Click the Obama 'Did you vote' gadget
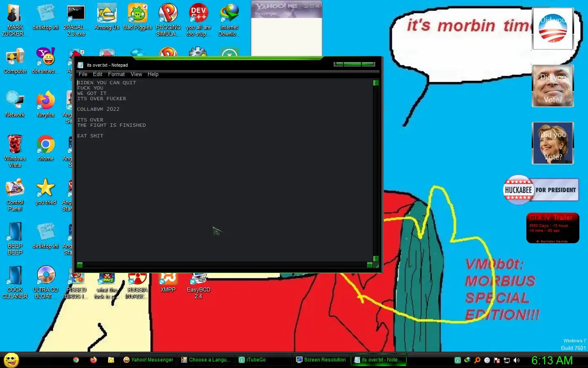588x368 pixels. 553,29
